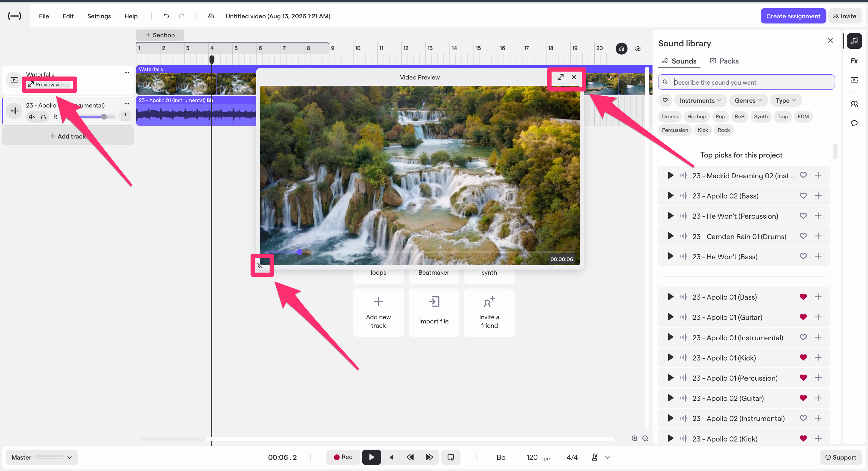Toggle the favorites filter heart
Screen dimensions: 868x471
pyautogui.click(x=665, y=100)
